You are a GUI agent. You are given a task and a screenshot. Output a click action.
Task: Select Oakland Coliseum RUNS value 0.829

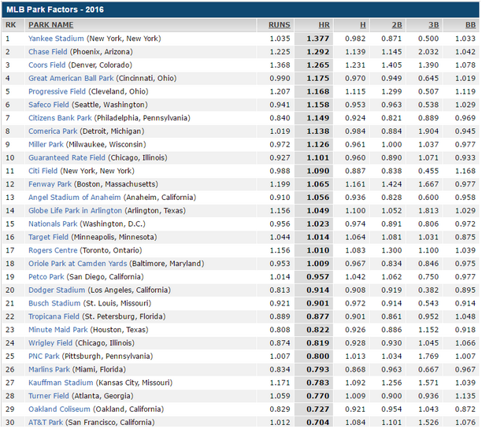click(280, 409)
